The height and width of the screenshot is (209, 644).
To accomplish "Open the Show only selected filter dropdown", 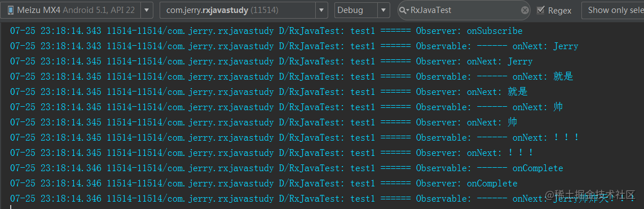I will pyautogui.click(x=613, y=10).
